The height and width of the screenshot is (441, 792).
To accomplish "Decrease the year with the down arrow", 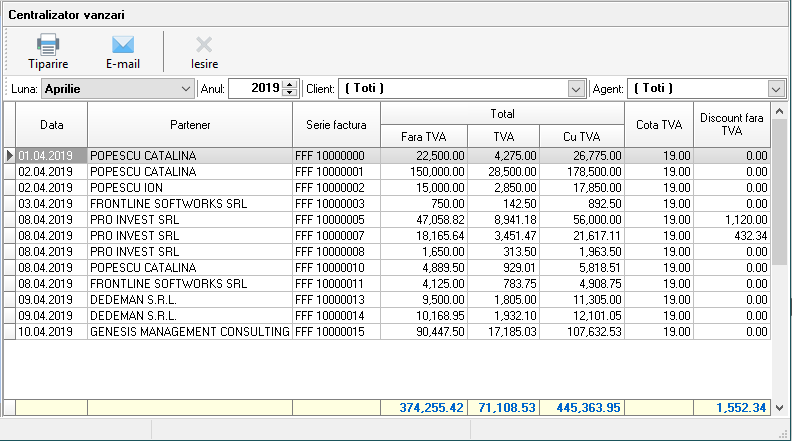I will point(290,93).
